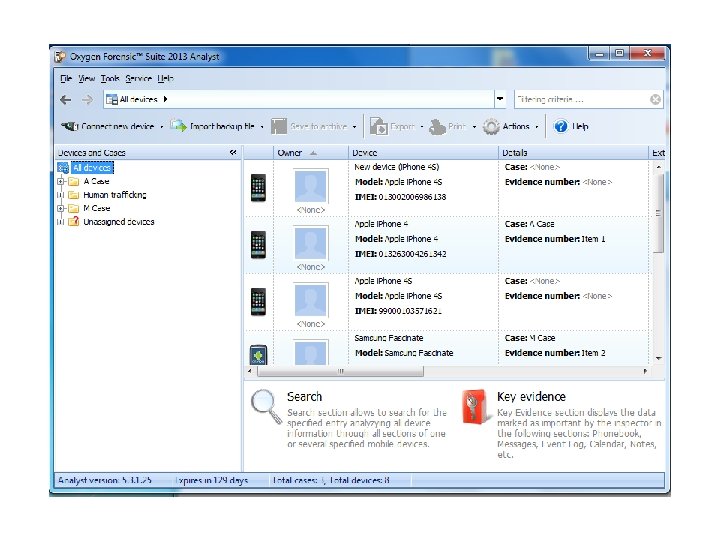Select the A Case folder
This screenshot has width=720, height=540.
[x=96, y=181]
